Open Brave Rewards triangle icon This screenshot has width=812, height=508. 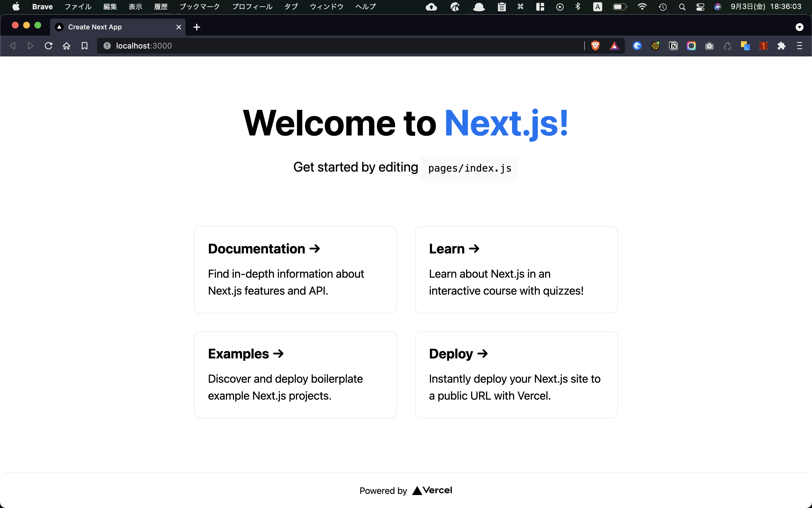coord(614,46)
